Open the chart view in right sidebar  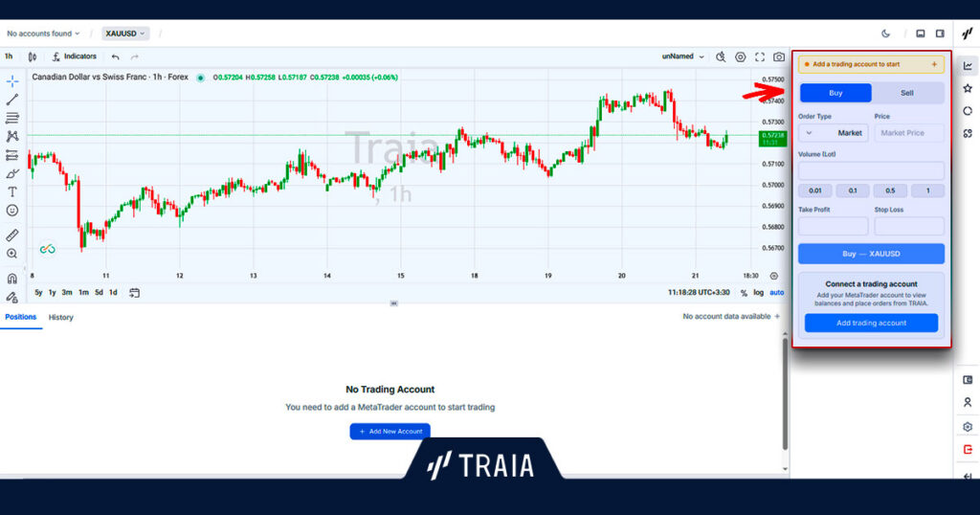coord(968,66)
